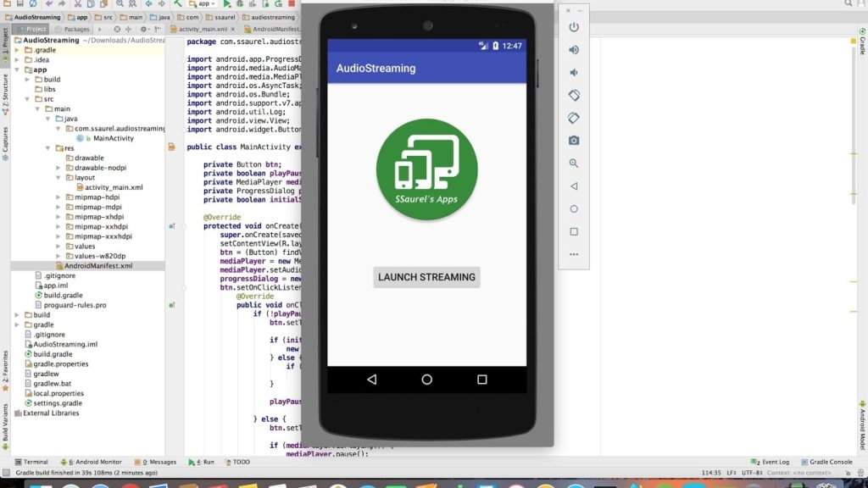Viewport: 868px width, 488px height.
Task: Expand the .gradle folder in the project tree
Action: pos(17,50)
